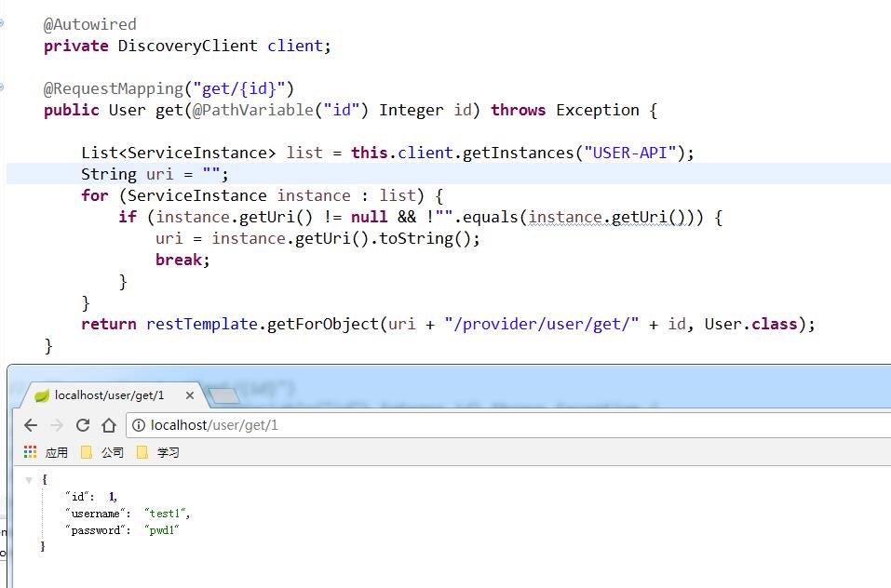Click the "pwd1" value in JSON output

click(x=162, y=530)
